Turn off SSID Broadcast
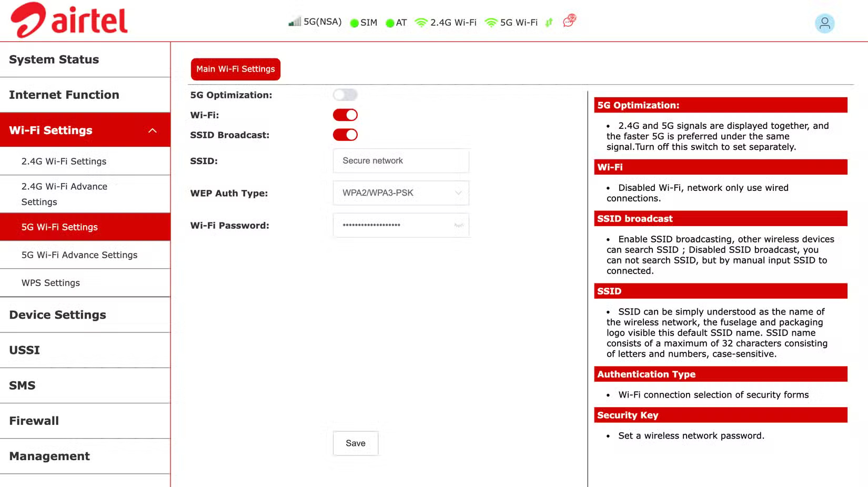 click(345, 135)
